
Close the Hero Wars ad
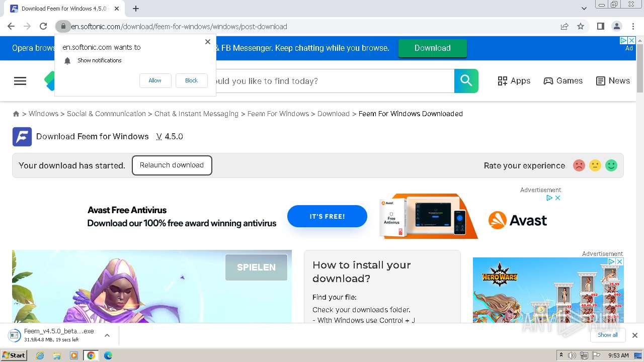tap(620, 262)
